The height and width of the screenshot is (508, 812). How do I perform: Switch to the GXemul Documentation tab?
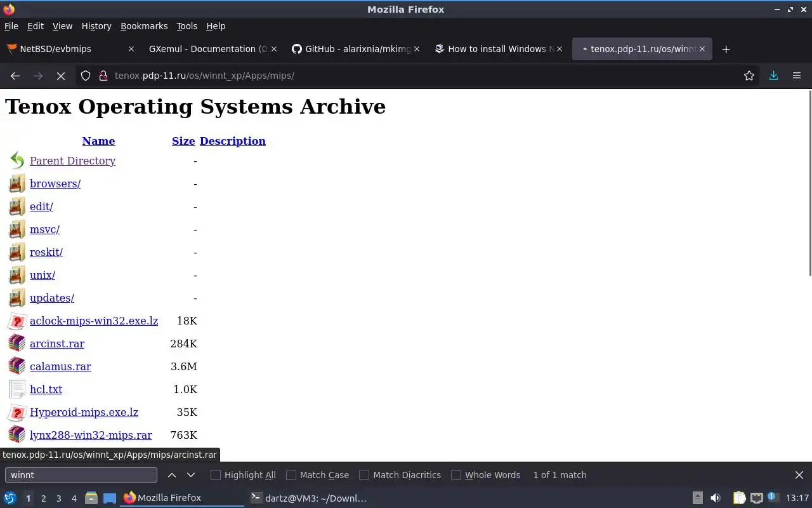[x=213, y=49]
